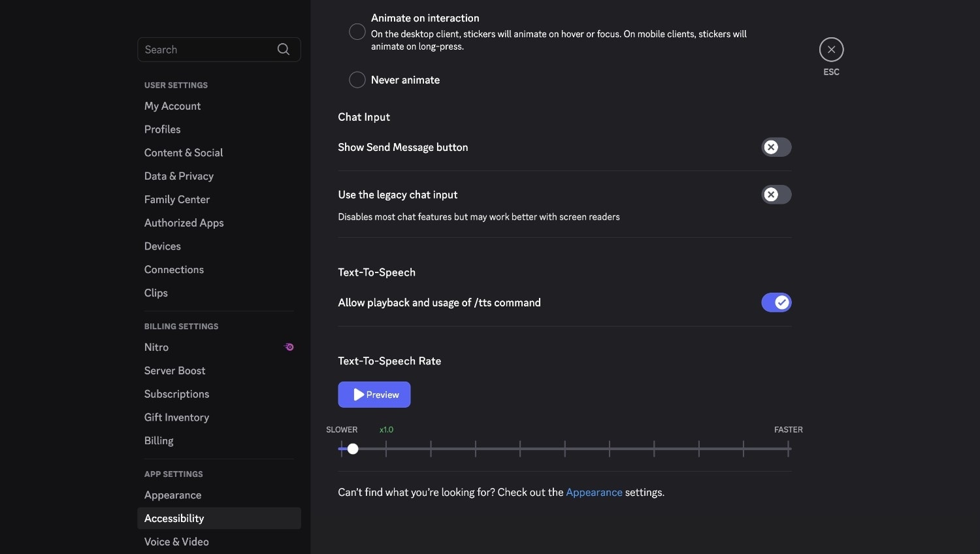Viewport: 980px width, 554px height.
Task: Select Voice & Video settings
Action: (176, 542)
